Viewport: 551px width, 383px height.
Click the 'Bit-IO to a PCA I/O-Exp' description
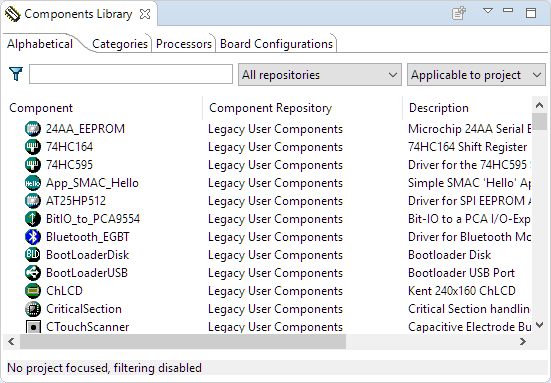point(469,219)
